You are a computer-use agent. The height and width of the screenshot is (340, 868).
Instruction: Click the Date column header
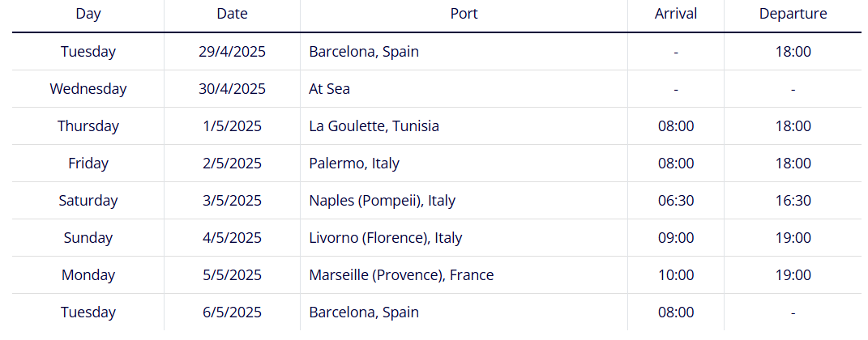tap(232, 14)
